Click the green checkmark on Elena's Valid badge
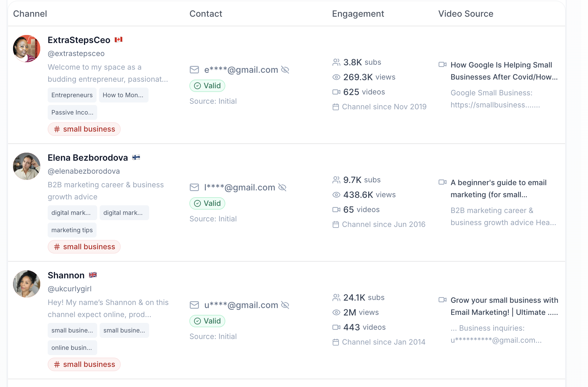This screenshot has width=588, height=387. click(197, 203)
